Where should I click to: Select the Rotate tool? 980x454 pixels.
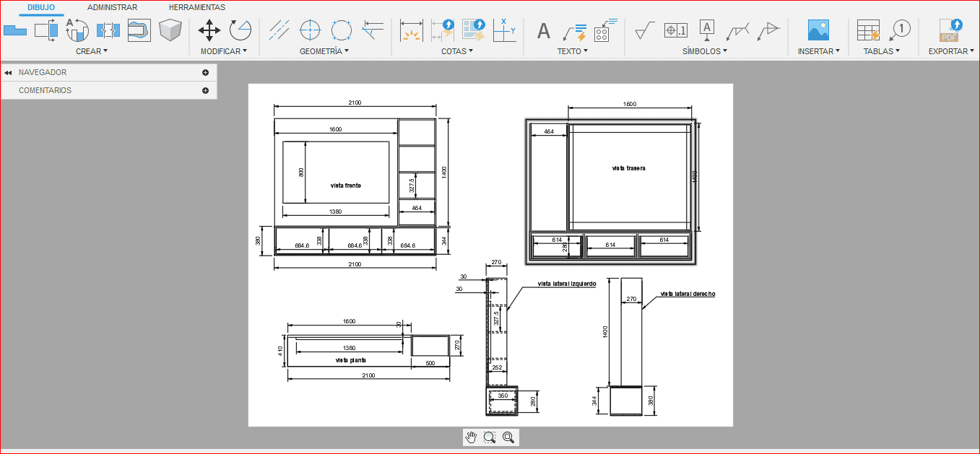[240, 30]
